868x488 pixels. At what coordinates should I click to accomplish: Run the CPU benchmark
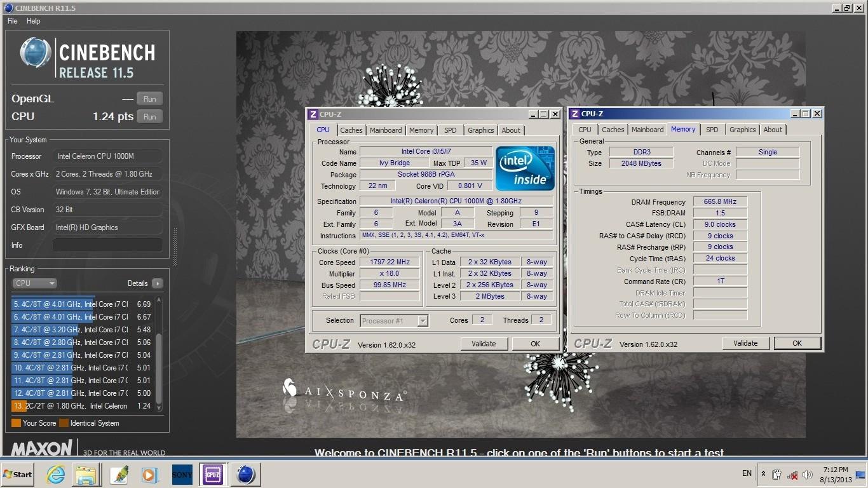(x=150, y=117)
